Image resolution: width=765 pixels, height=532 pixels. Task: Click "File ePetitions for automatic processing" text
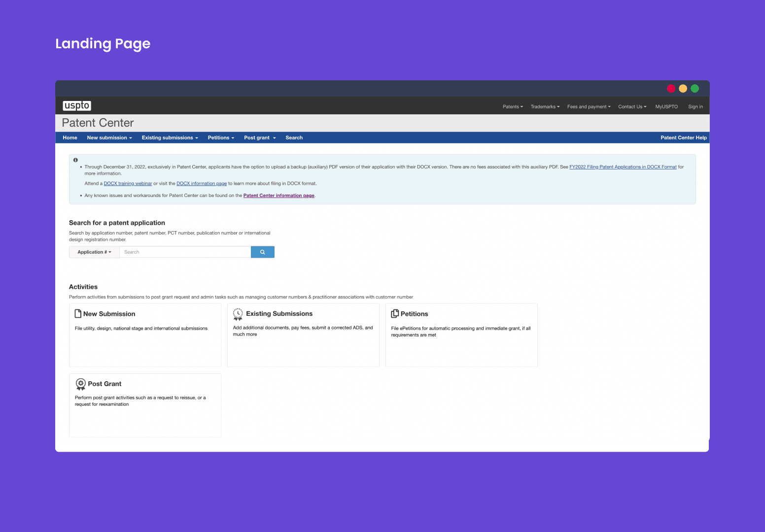pos(461,332)
